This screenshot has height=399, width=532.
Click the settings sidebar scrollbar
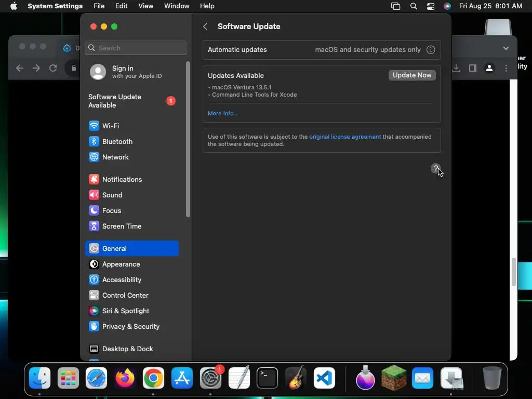tap(188, 139)
